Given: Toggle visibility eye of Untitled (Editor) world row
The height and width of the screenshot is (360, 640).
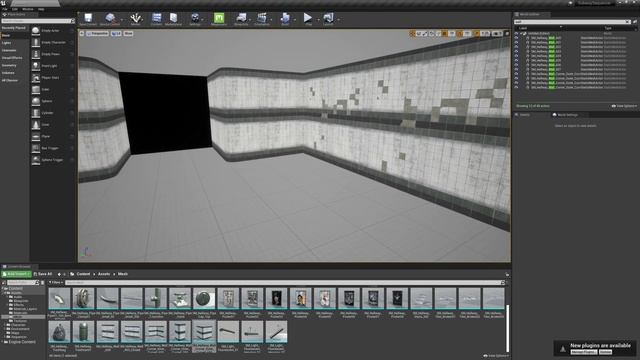Looking at the screenshot, I should (x=516, y=33).
